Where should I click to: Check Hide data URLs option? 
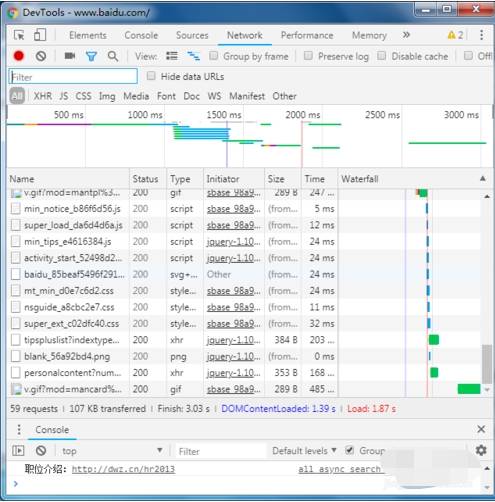[151, 76]
